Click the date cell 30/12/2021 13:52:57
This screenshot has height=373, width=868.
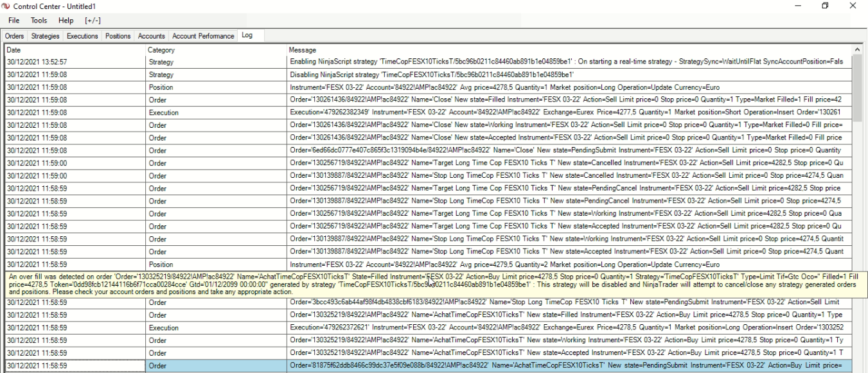75,62
